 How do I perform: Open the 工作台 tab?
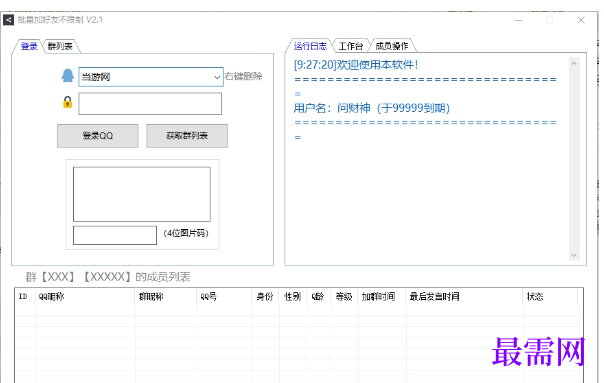(x=351, y=46)
